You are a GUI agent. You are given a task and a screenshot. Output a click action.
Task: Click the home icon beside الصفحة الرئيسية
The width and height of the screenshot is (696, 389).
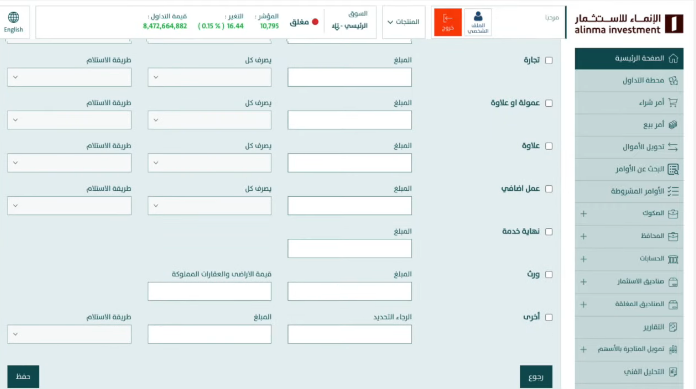tap(673, 59)
